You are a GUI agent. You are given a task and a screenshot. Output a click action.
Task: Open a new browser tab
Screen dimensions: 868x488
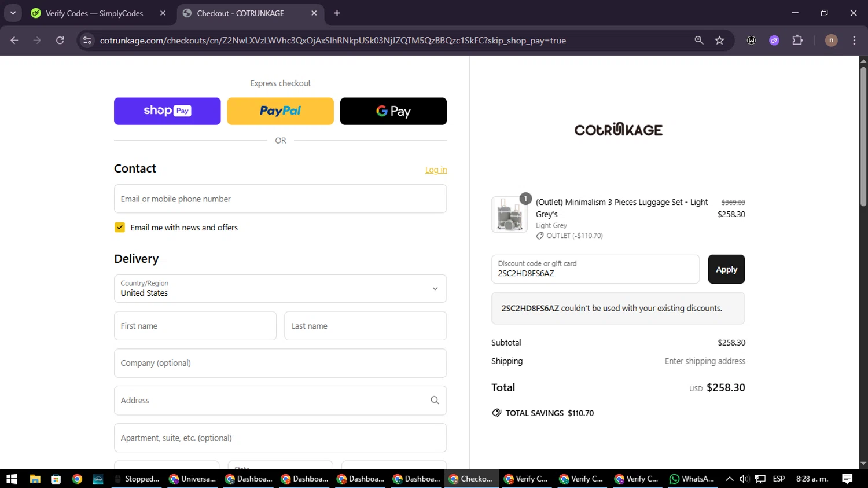pyautogui.click(x=337, y=13)
